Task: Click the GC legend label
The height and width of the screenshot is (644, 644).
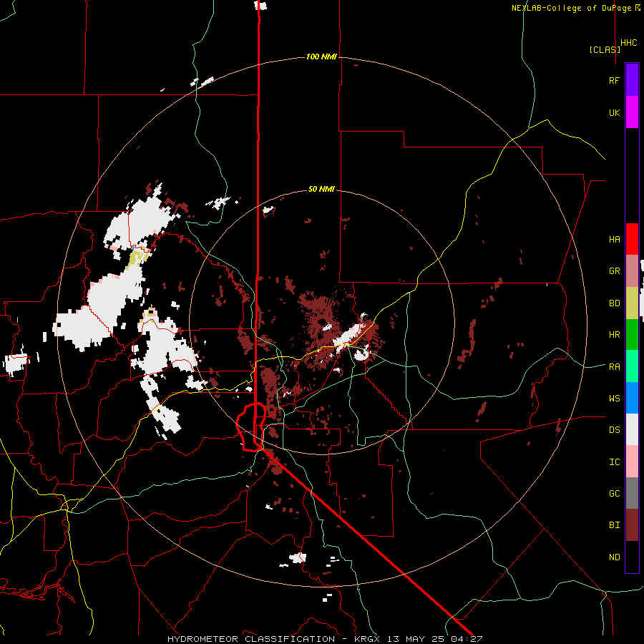Action: [614, 494]
